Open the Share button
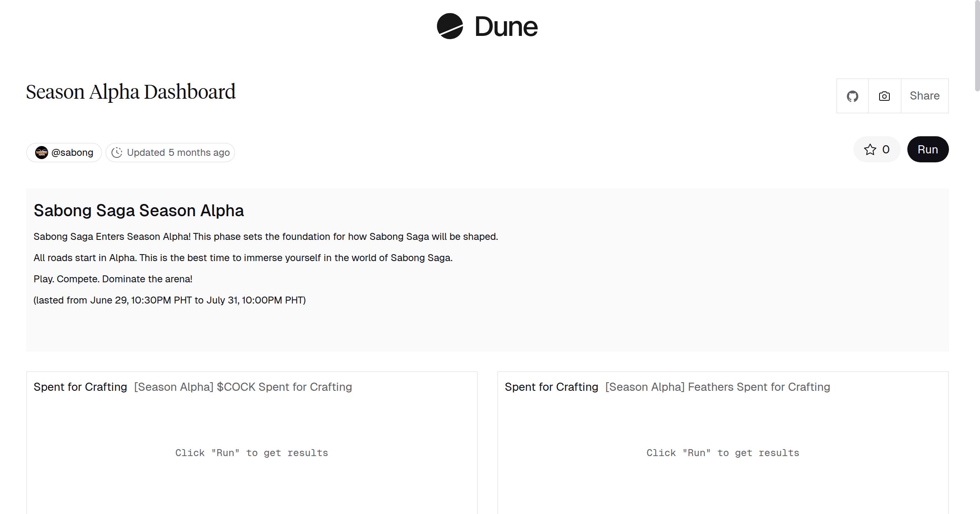This screenshot has width=980, height=514. [x=924, y=96]
